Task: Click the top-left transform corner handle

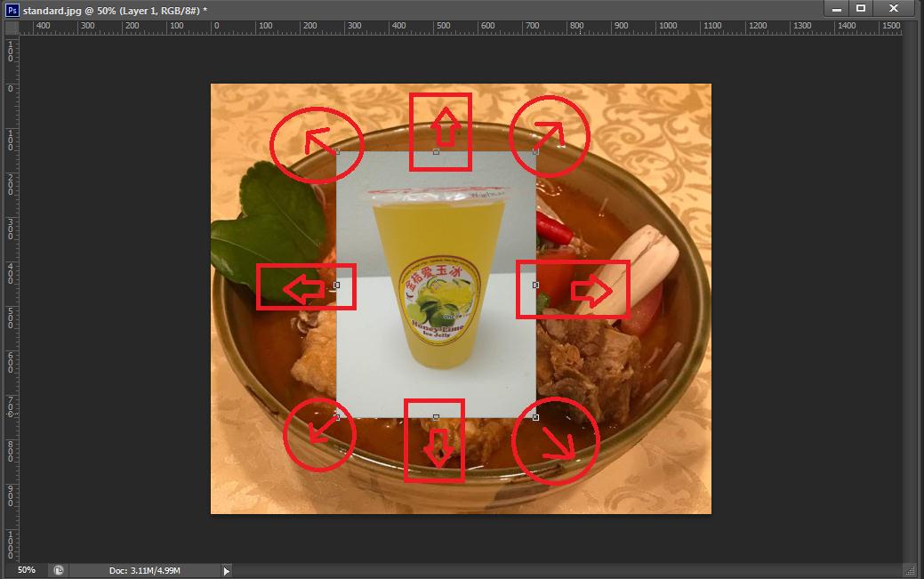Action: pos(337,152)
